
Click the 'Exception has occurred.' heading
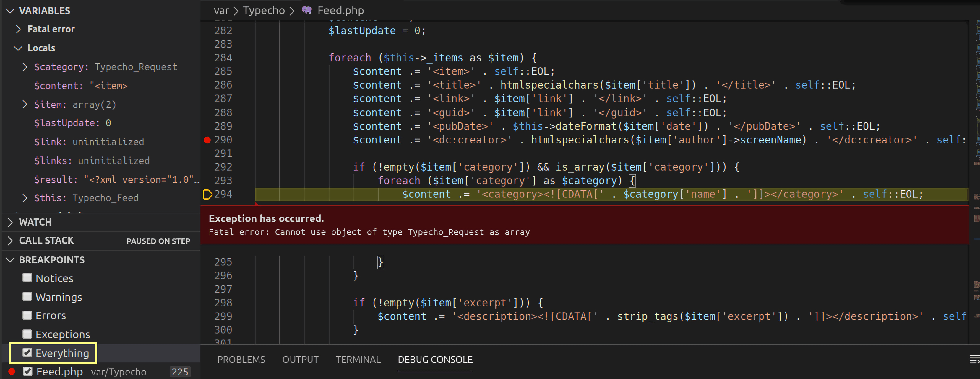266,219
